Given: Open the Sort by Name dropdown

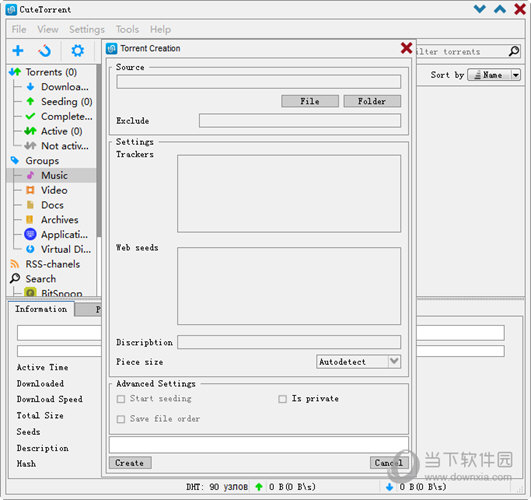Looking at the screenshot, I should pos(494,75).
